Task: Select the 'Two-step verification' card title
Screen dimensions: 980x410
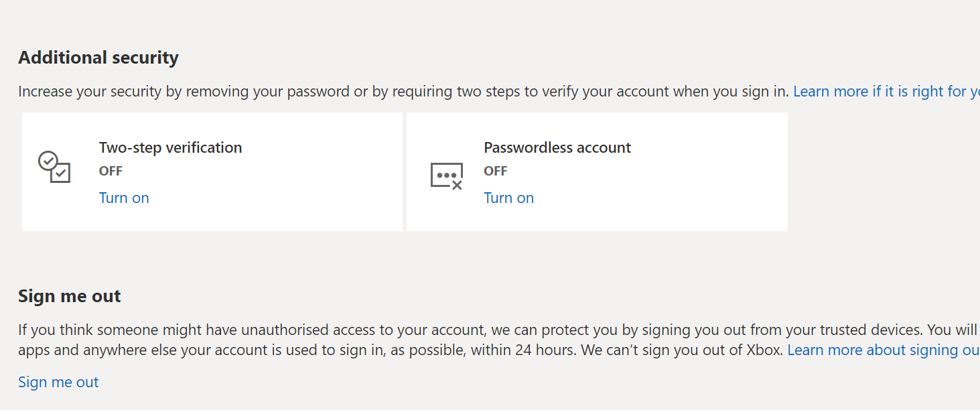Action: (x=170, y=147)
